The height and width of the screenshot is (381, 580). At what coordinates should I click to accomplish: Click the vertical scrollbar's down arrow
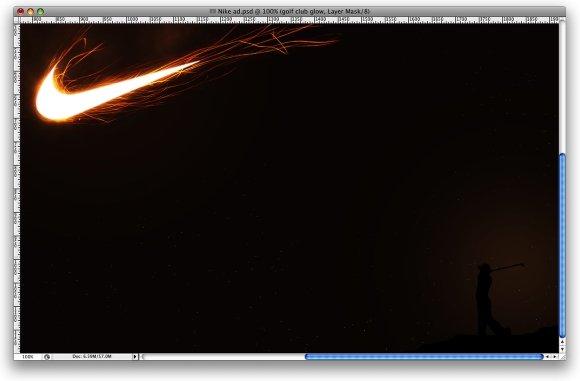click(563, 349)
